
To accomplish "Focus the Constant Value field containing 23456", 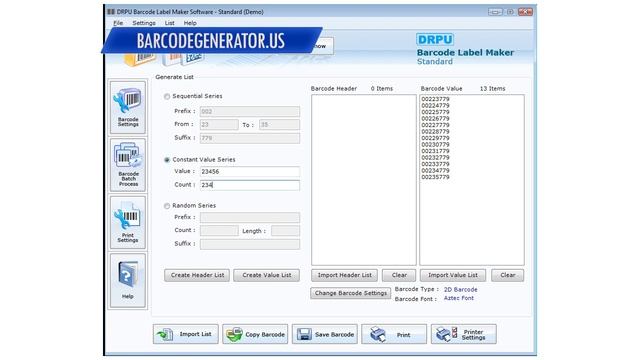I will click(250, 171).
